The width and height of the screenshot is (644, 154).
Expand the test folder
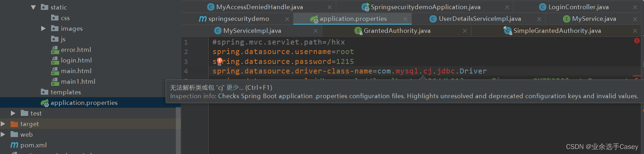(x=13, y=113)
